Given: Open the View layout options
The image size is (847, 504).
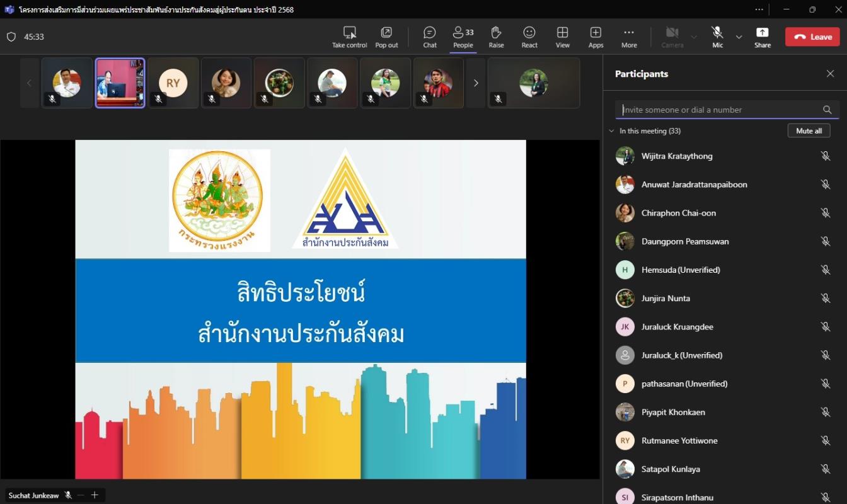Looking at the screenshot, I should pyautogui.click(x=562, y=37).
